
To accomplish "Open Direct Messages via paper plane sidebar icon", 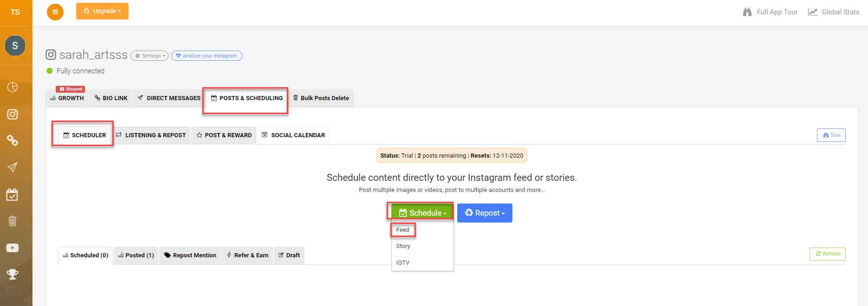I will [x=13, y=167].
